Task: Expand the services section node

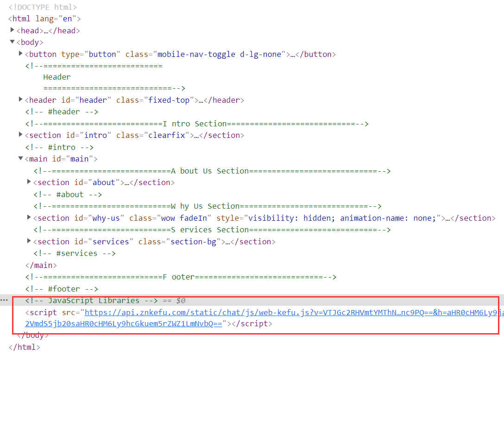Action: coord(29,241)
